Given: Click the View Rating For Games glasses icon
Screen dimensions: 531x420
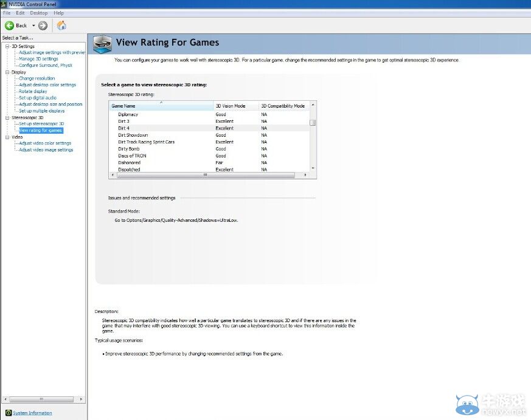Looking at the screenshot, I should tap(102, 44).
